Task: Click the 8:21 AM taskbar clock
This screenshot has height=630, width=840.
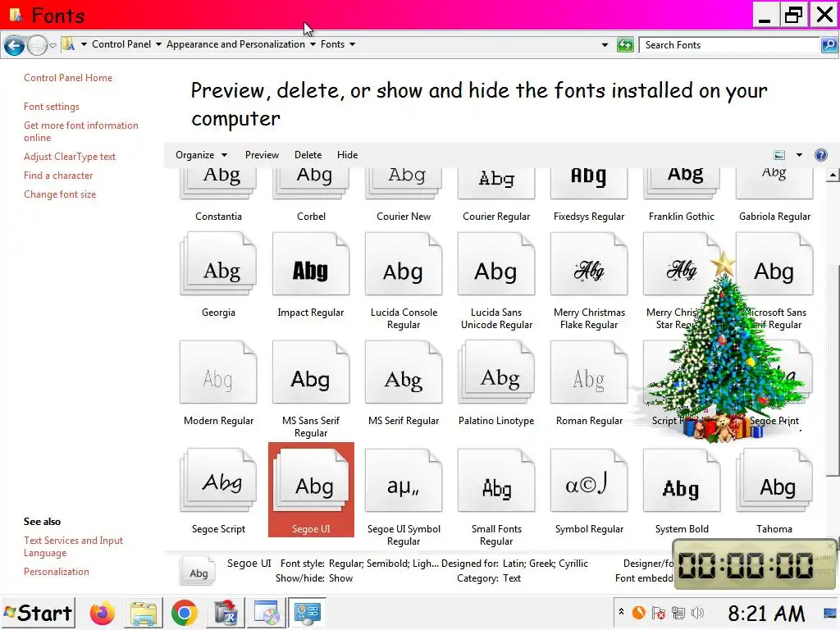Action: [766, 613]
